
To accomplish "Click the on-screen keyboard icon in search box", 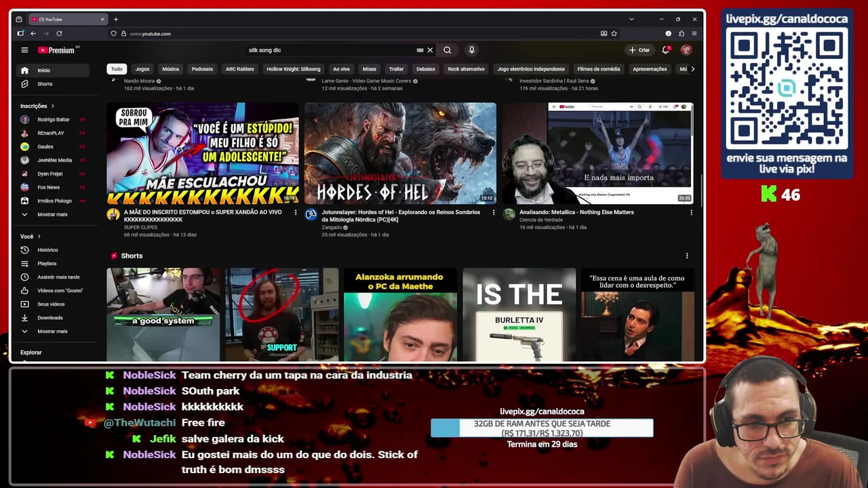I will click(x=420, y=50).
